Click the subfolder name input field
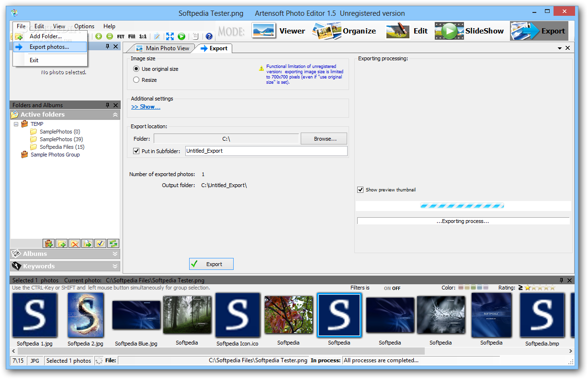The height and width of the screenshot is (379, 588). pyautogui.click(x=266, y=151)
